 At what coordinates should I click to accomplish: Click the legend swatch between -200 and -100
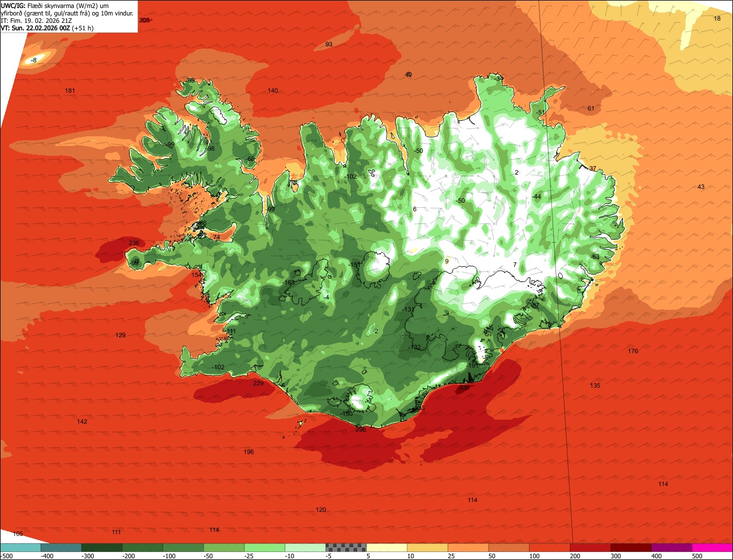[x=142, y=547]
